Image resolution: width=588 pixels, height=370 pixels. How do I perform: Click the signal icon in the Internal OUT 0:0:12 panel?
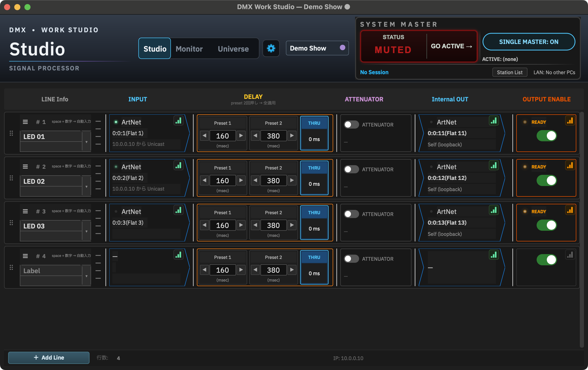pyautogui.click(x=494, y=165)
